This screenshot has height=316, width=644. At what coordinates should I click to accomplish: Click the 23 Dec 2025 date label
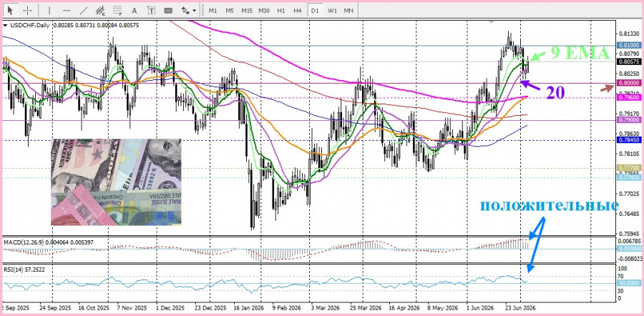[210, 307]
